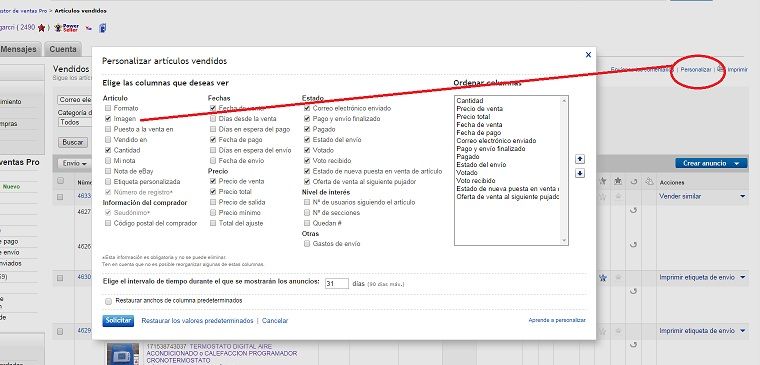Enable Nº de usuarios siguiendo el artículo

click(307, 202)
